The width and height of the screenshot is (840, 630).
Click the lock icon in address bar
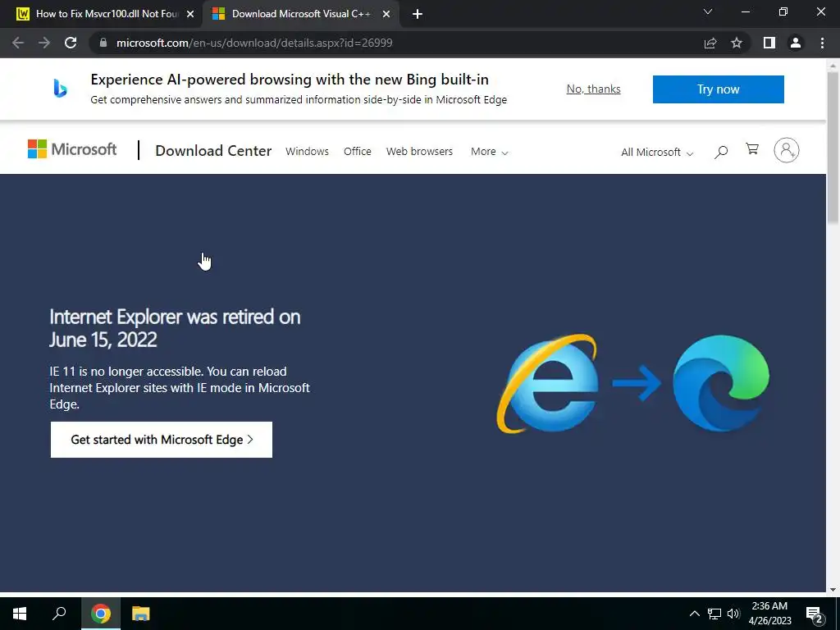pos(103,43)
